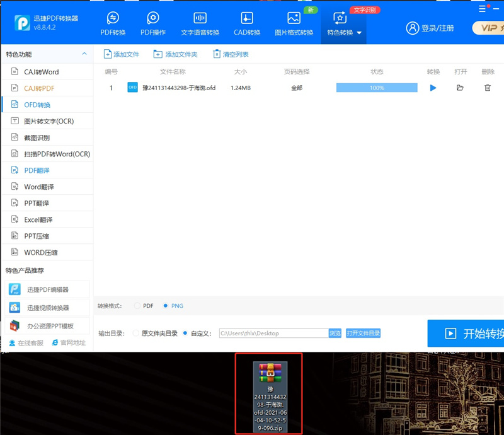Screen dimensions: 504x435
Task: Click the 状态 column header
Action: (x=377, y=71)
